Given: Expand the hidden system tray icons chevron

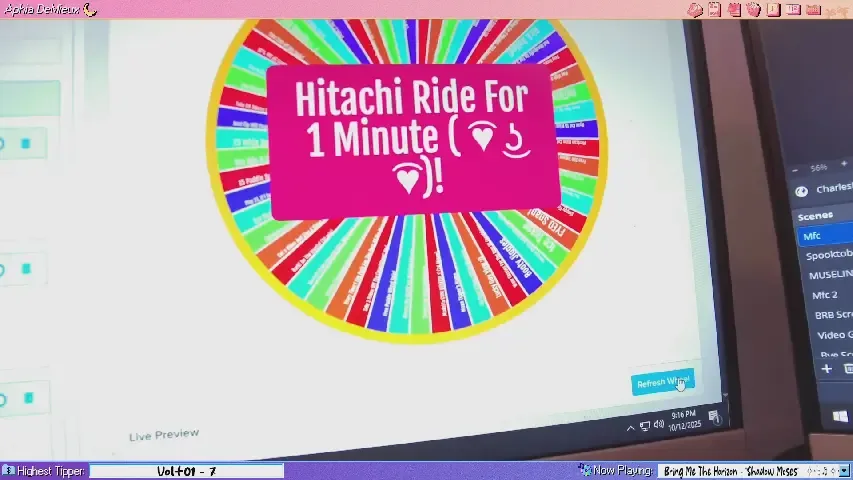Looking at the screenshot, I should click(630, 428).
